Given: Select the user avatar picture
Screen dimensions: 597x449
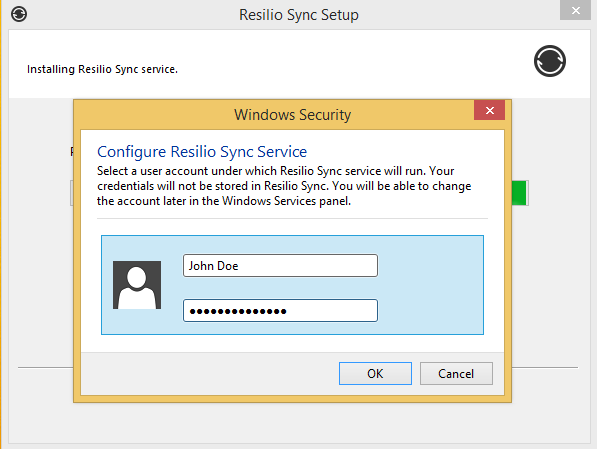Looking at the screenshot, I should click(137, 285).
